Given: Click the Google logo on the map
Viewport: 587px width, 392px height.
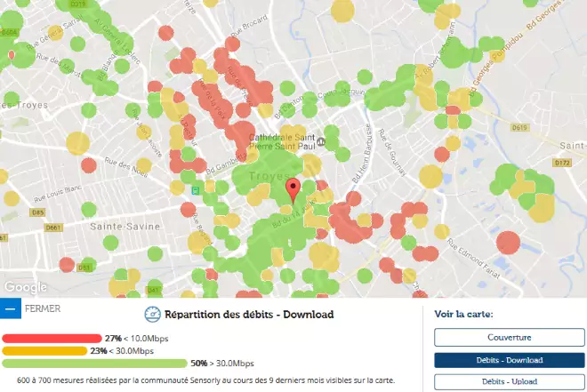Looking at the screenshot, I should (x=25, y=287).
